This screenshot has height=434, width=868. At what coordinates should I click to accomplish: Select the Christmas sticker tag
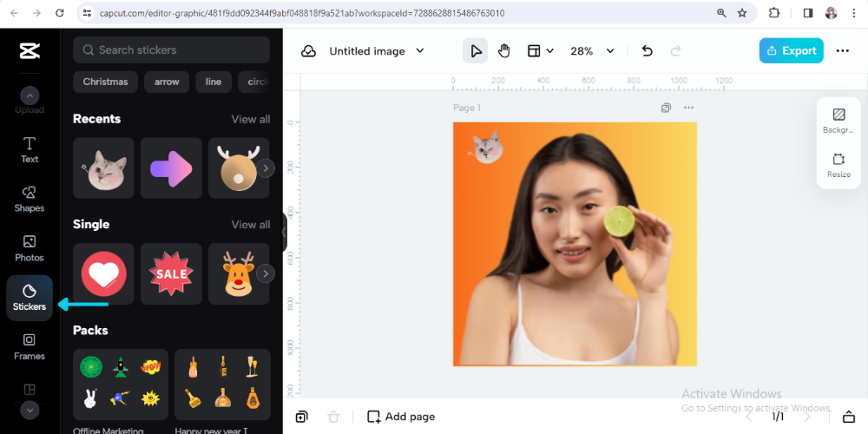pyautogui.click(x=105, y=82)
